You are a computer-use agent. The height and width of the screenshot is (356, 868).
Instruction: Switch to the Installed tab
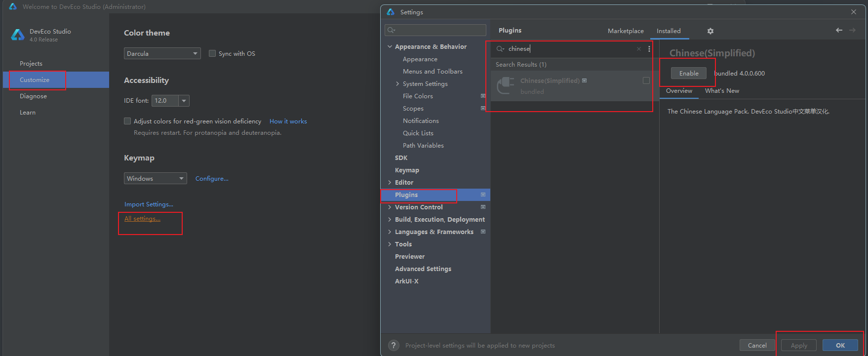(669, 31)
